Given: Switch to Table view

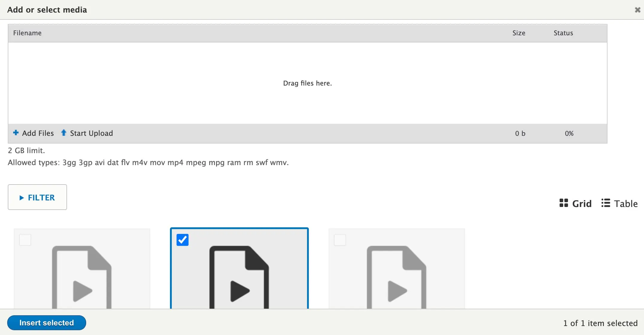Looking at the screenshot, I should [x=625, y=204].
